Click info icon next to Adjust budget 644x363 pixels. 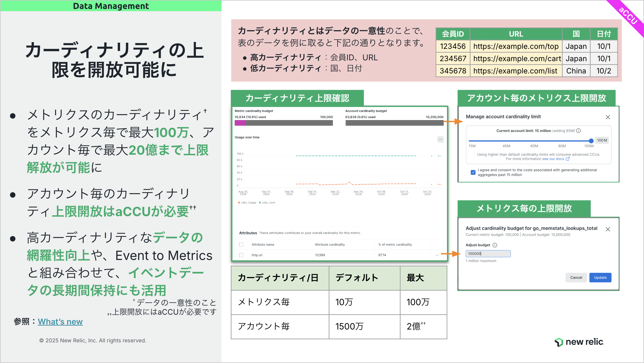pos(495,245)
